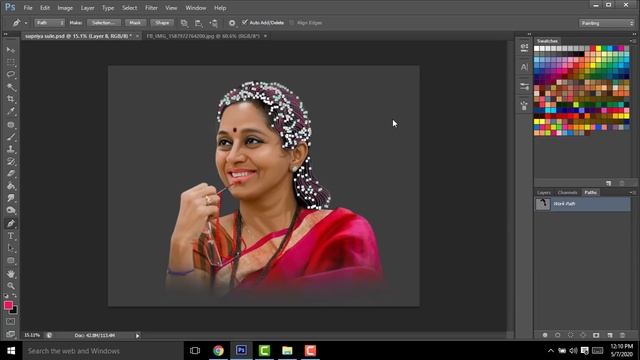Open the Filter menu
This screenshot has height=360, width=640.
click(151, 8)
